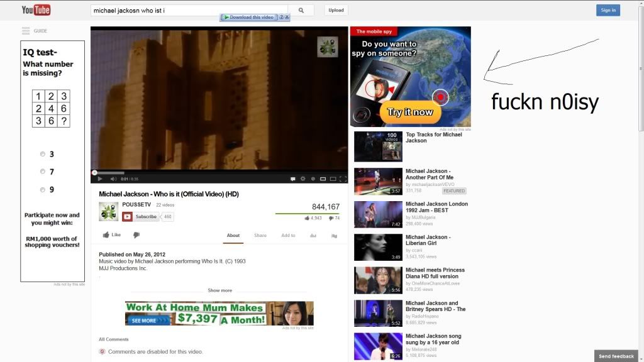This screenshot has width=644, height=362.
Task: Click the Watch Later clock icon in player
Action: click(313, 178)
